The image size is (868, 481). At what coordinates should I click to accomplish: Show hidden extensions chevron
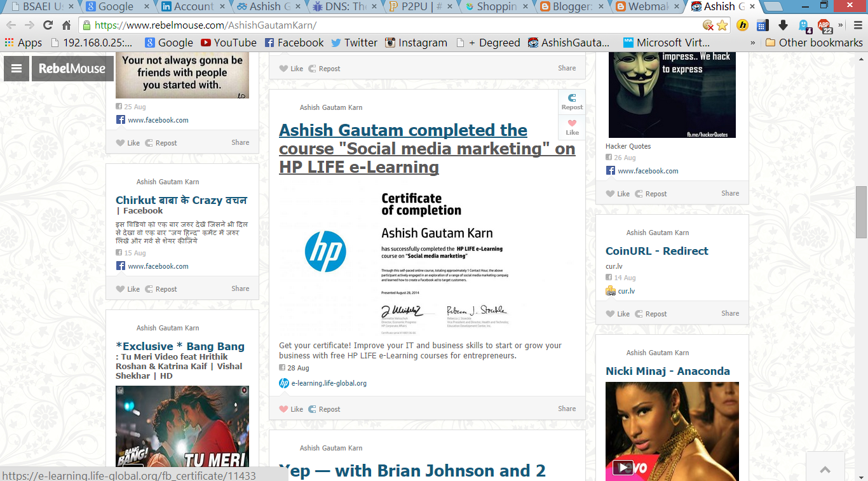tap(841, 25)
